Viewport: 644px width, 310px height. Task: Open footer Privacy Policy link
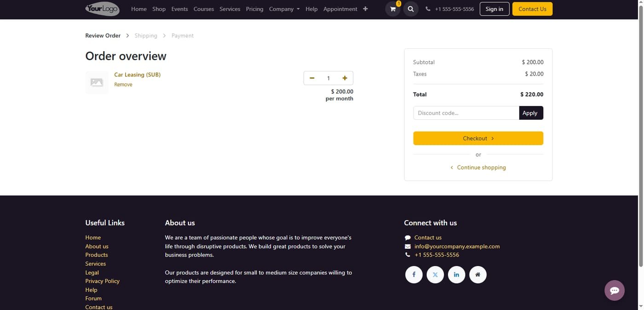[102, 281]
